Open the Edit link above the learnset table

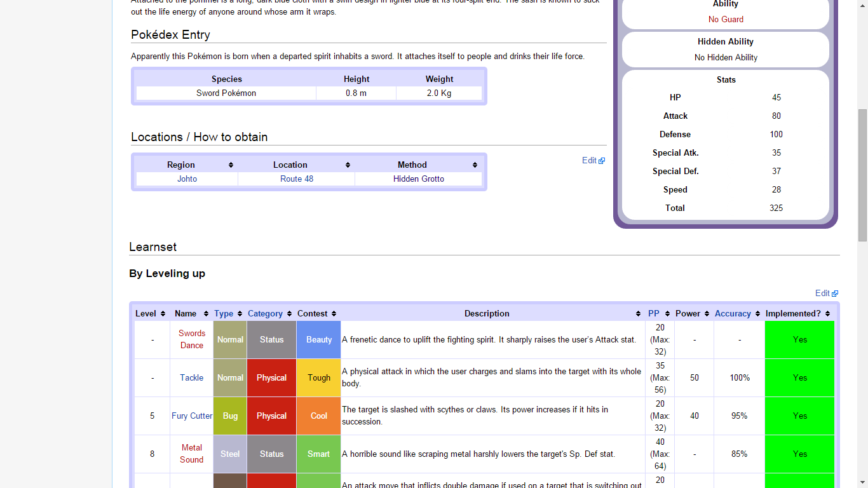pyautogui.click(x=826, y=294)
